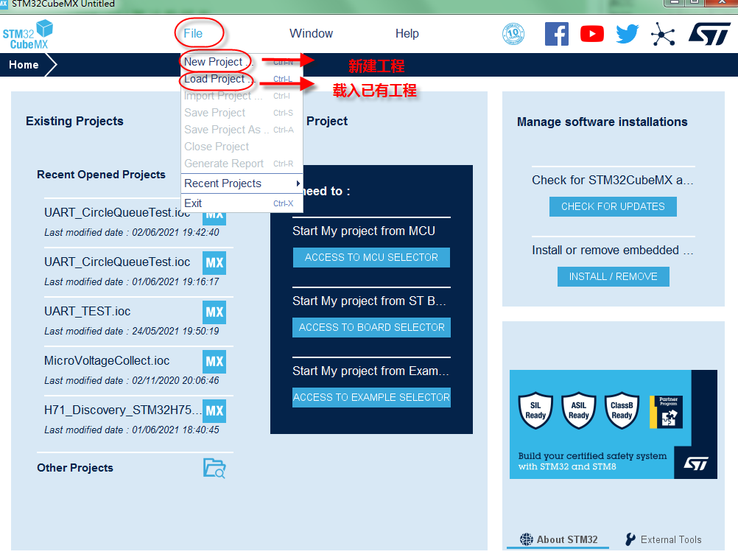Switch to the External Tools tab

[x=663, y=539]
